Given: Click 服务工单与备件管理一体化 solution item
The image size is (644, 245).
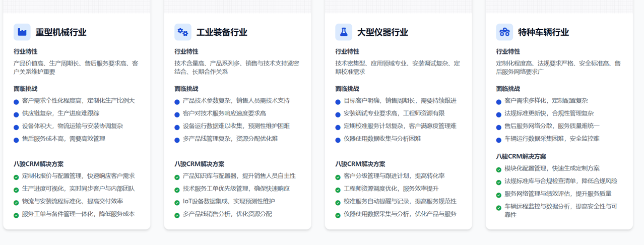Looking at the screenshot, I should click(78, 214).
